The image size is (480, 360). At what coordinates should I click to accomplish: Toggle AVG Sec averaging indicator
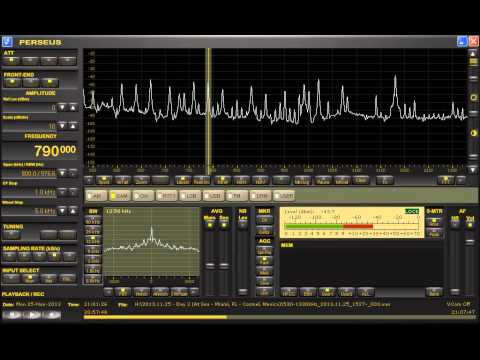pos(224,225)
